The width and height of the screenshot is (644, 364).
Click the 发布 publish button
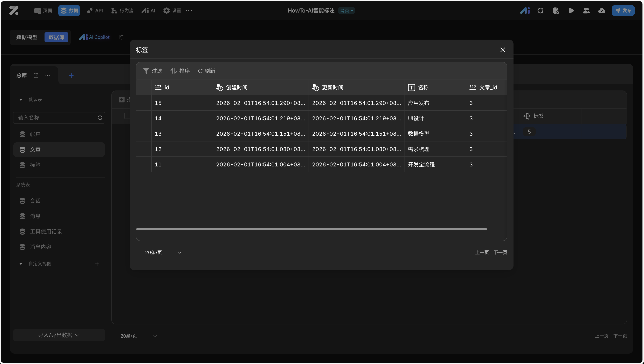pos(623,11)
